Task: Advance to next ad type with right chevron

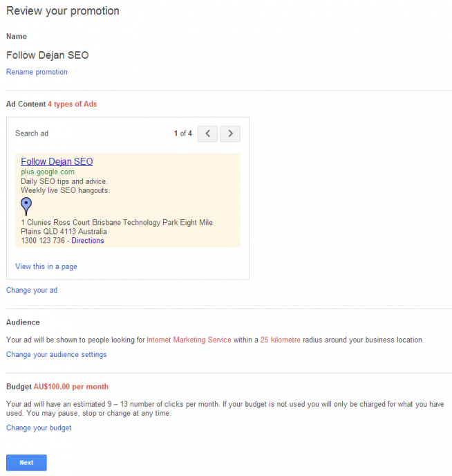Action: click(x=230, y=134)
